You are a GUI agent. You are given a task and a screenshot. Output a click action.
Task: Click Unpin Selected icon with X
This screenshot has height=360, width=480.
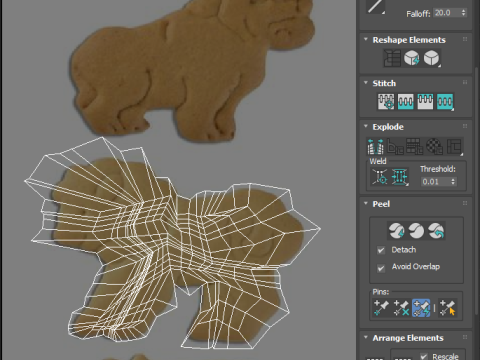tap(401, 308)
